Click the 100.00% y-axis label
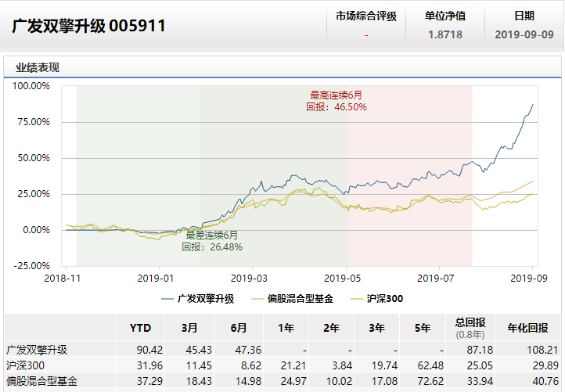 31,86
